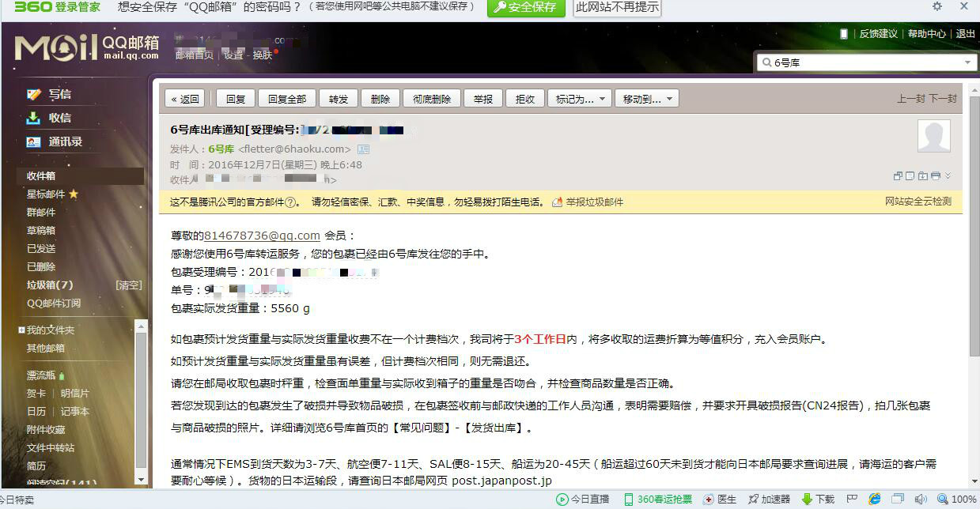Viewport: 980px width, 509px height.
Task: Click the 设置 settings link
Action: [x=233, y=55]
